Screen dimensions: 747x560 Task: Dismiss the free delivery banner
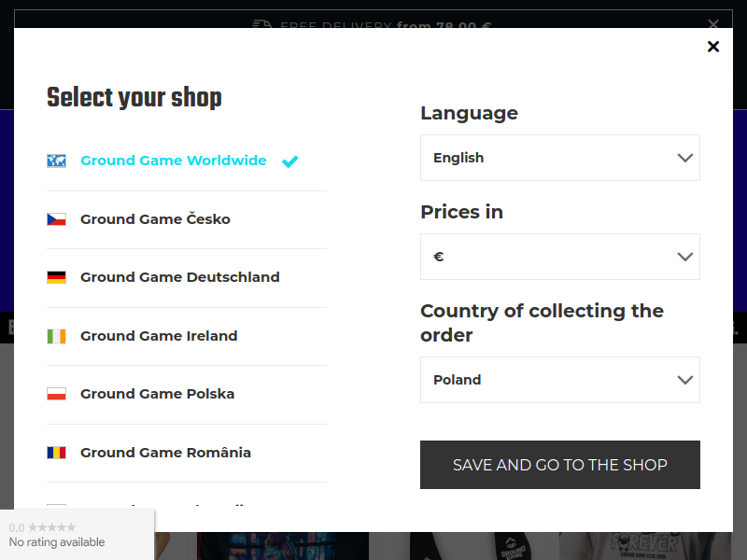[713, 24]
